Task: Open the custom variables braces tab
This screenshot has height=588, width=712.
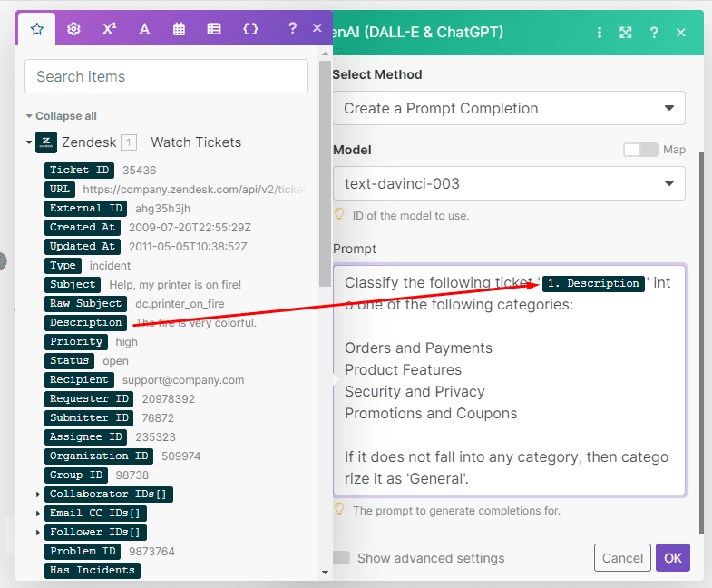Action: click(250, 29)
